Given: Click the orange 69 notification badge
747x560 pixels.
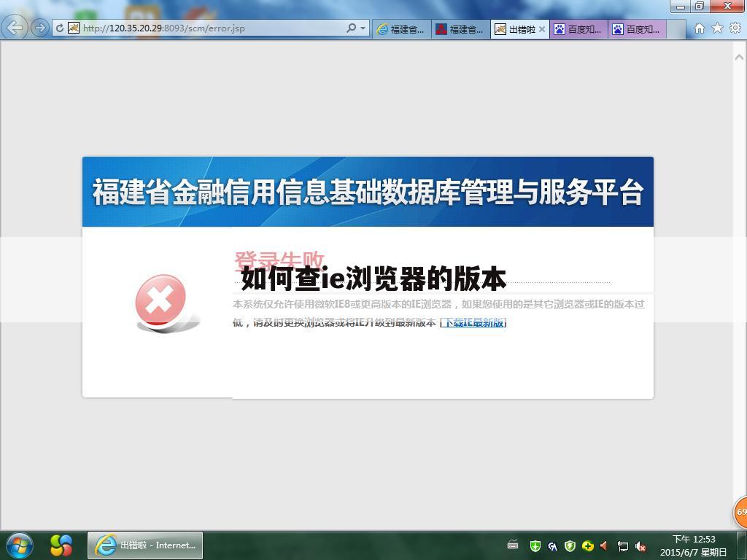Looking at the screenshot, I should pyautogui.click(x=741, y=513).
